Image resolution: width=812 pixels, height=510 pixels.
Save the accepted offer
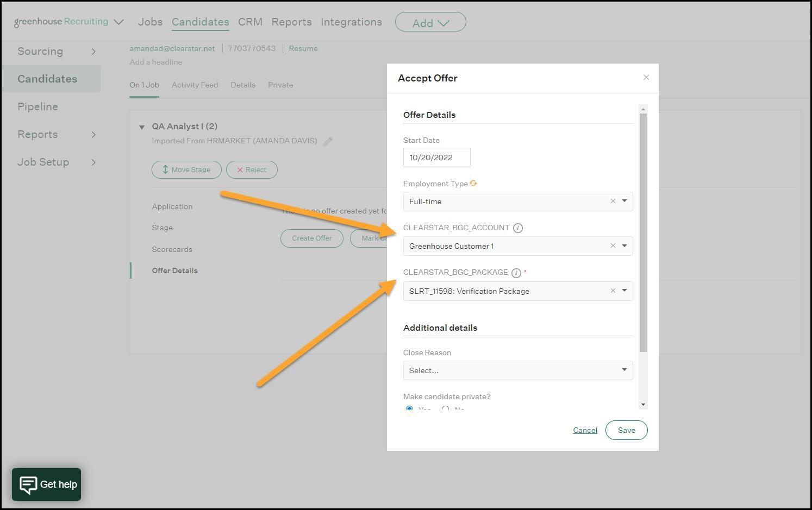point(626,430)
